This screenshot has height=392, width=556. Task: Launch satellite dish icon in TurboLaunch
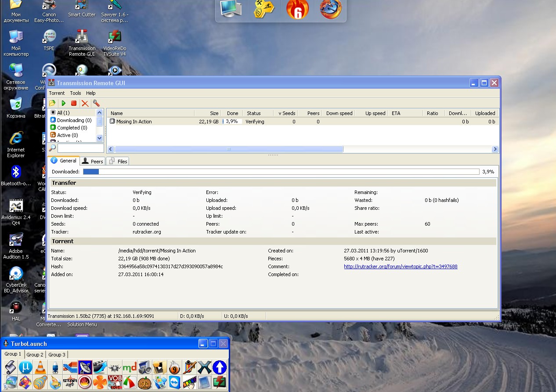point(85,367)
